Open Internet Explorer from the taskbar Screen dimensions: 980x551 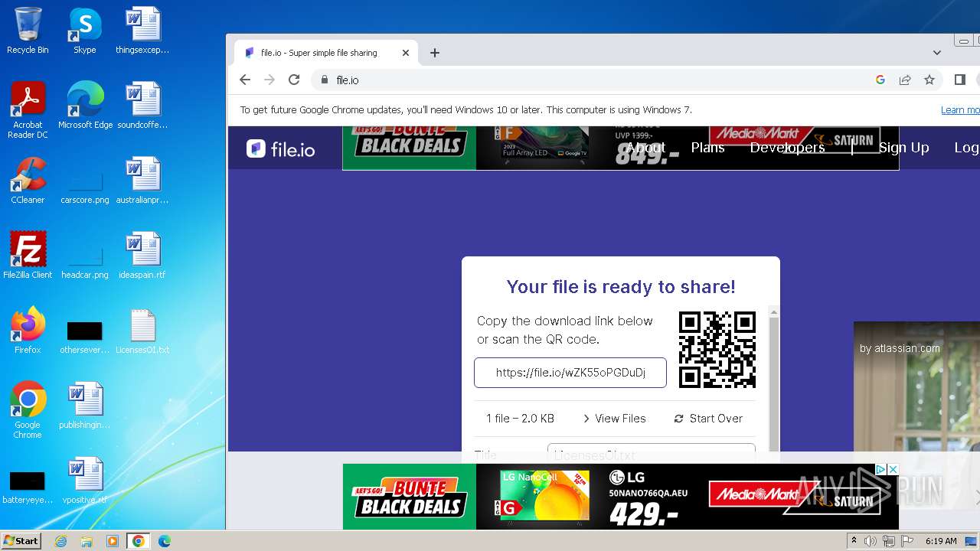pyautogui.click(x=60, y=541)
